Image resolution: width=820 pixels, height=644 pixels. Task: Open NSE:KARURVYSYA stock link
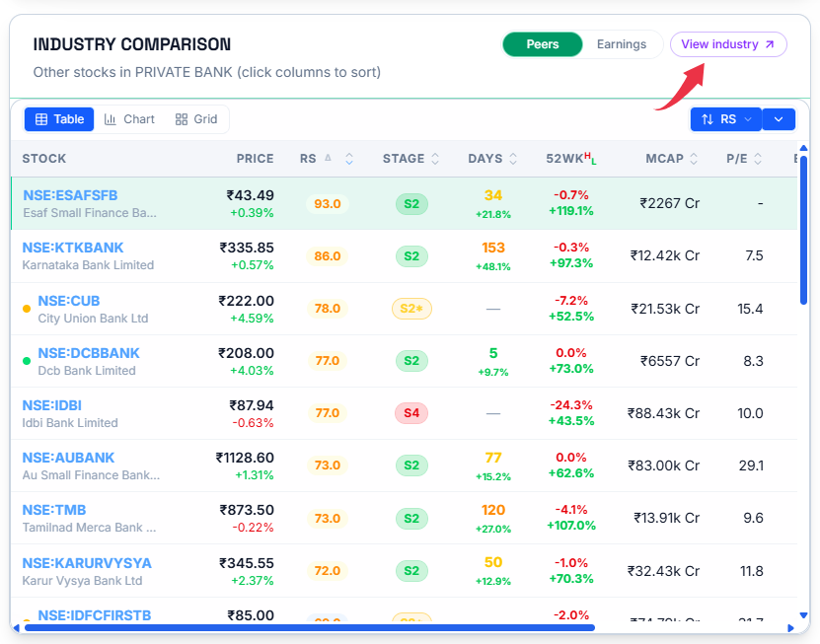87,563
